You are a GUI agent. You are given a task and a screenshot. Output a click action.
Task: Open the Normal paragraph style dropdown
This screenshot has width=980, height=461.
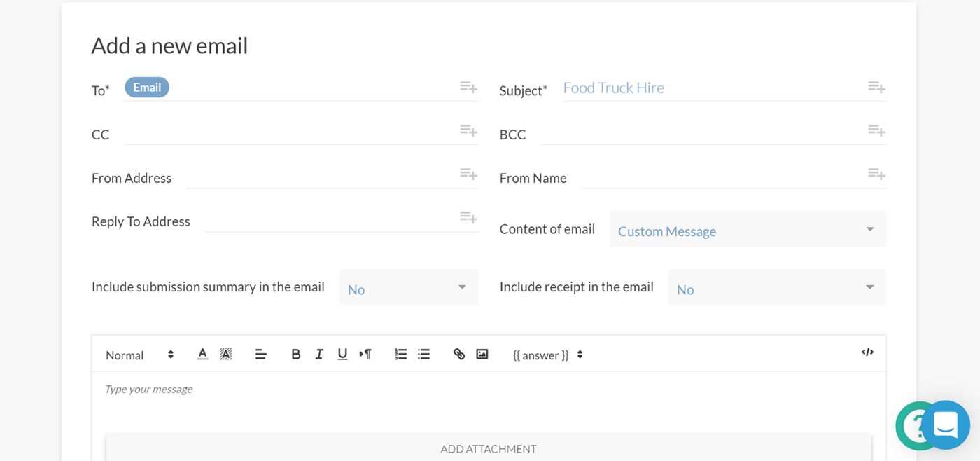(x=139, y=355)
